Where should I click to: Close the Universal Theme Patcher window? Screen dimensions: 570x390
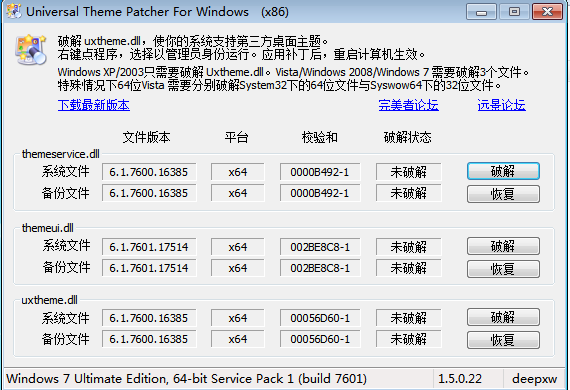pyautogui.click(x=547, y=12)
